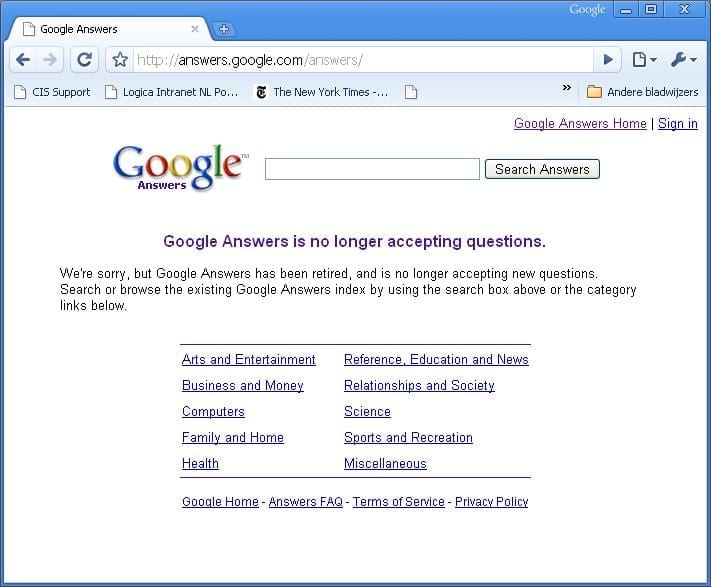Image resolution: width=711 pixels, height=587 pixels.
Task: Open the Health category
Action: click(200, 464)
